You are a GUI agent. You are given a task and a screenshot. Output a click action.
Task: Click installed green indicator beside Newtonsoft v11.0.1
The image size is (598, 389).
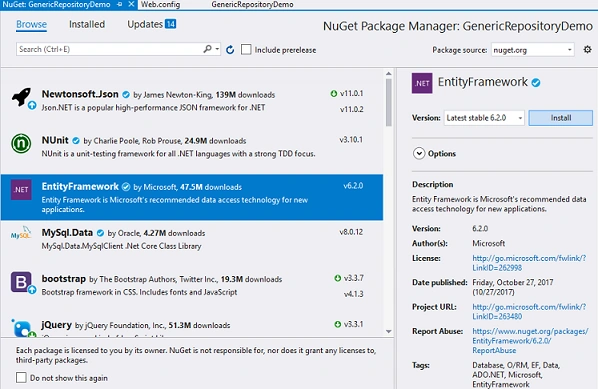pos(334,93)
